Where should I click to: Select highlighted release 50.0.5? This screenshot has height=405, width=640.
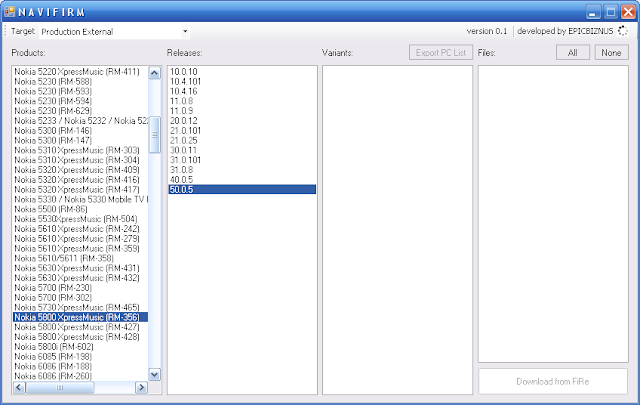coord(242,189)
